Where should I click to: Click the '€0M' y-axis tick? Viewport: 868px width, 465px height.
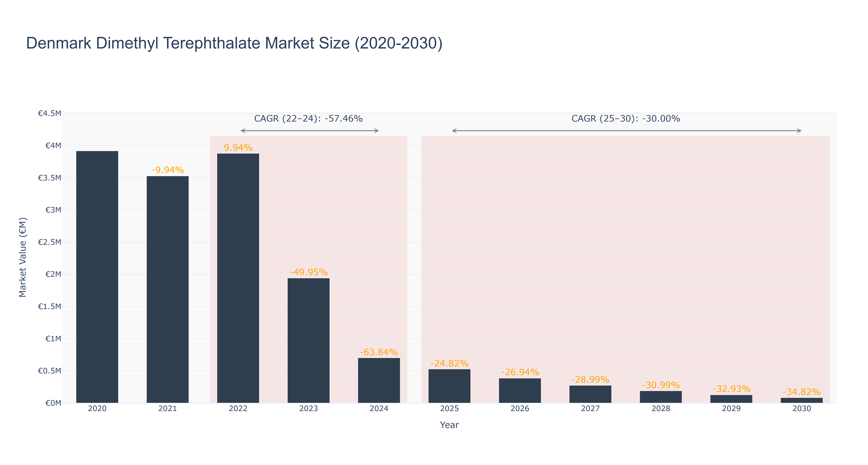click(x=53, y=403)
